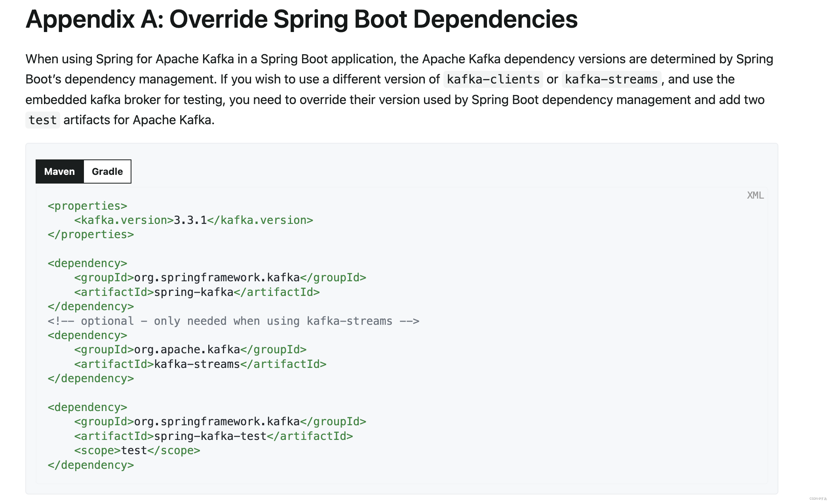
Task: Click the scope test element in code
Action: (137, 450)
